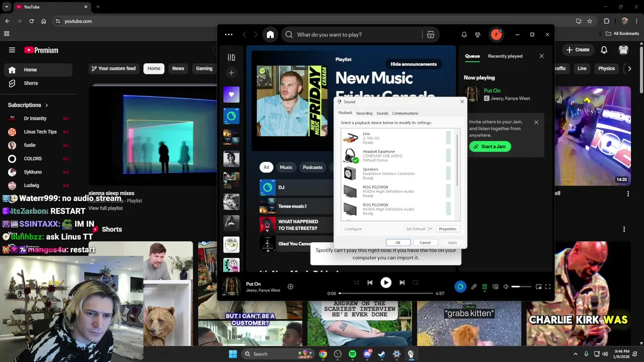Click blue DJ circle in Spotify player bar
This screenshot has height=362, width=644.
460,287
